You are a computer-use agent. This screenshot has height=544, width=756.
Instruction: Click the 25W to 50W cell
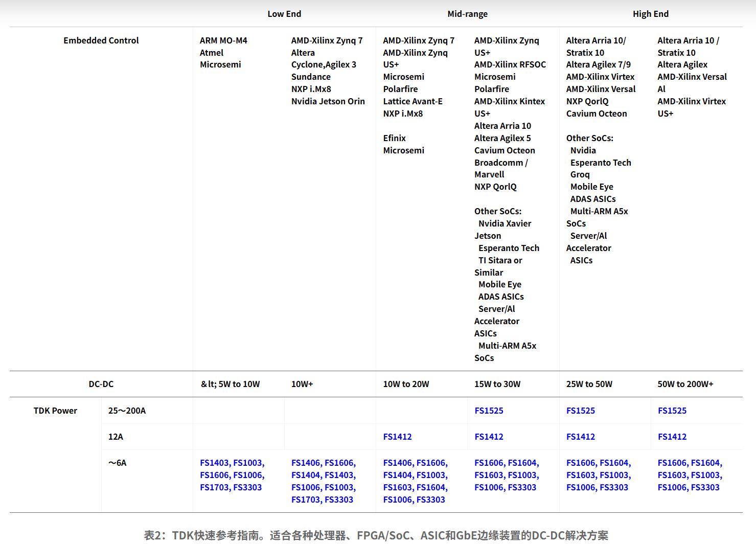589,384
